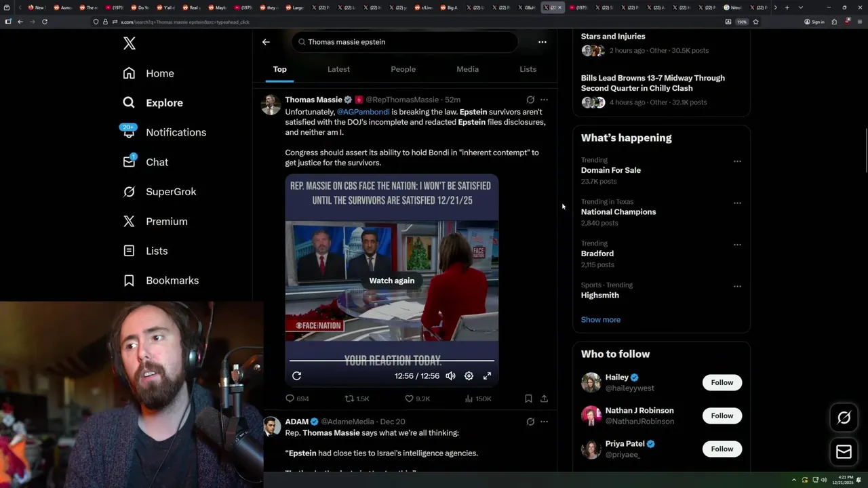868x488 pixels.
Task: Switch to the Lists search tab
Action: pos(528,69)
